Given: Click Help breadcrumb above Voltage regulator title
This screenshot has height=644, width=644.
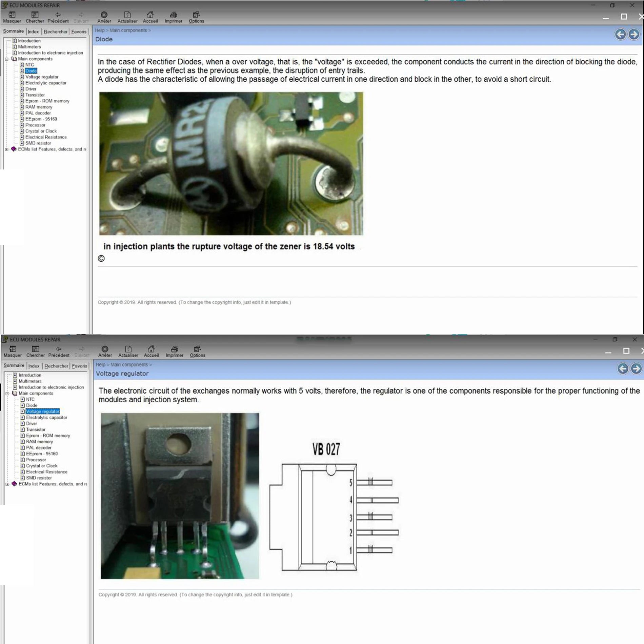Looking at the screenshot, I should click(x=100, y=365).
